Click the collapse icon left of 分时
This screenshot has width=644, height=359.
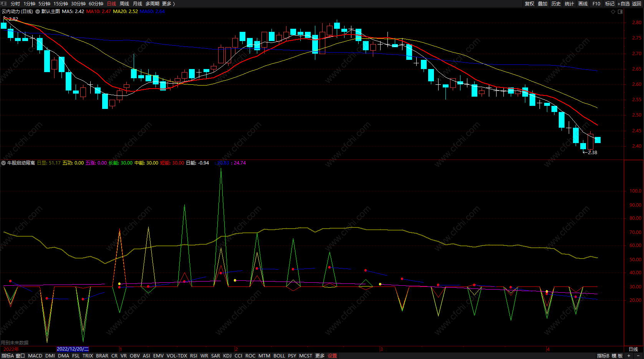(4, 3)
